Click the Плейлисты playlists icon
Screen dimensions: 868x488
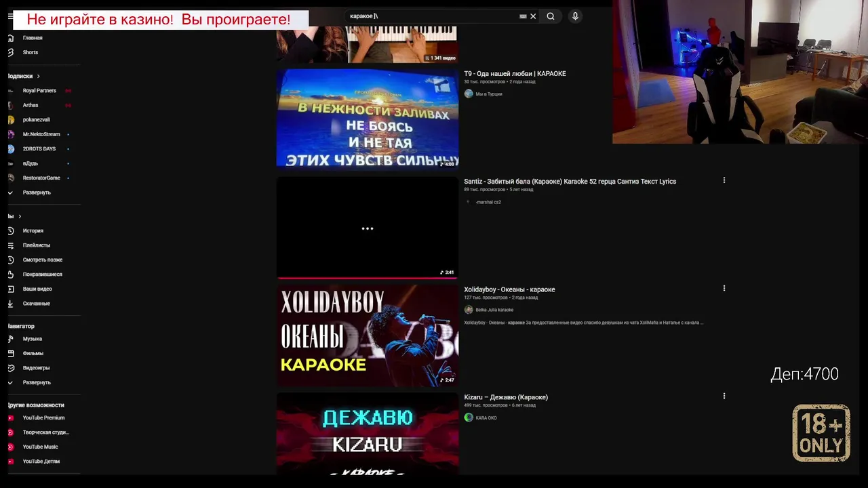(10, 245)
